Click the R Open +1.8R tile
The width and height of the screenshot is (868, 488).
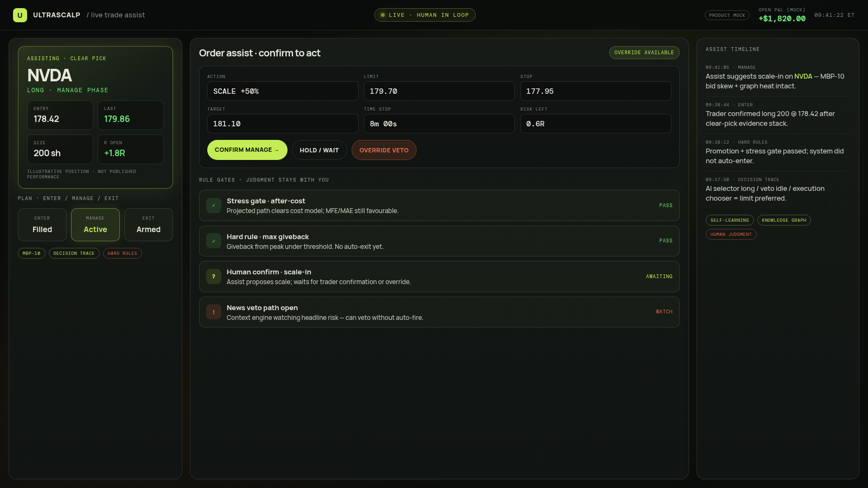(131, 149)
